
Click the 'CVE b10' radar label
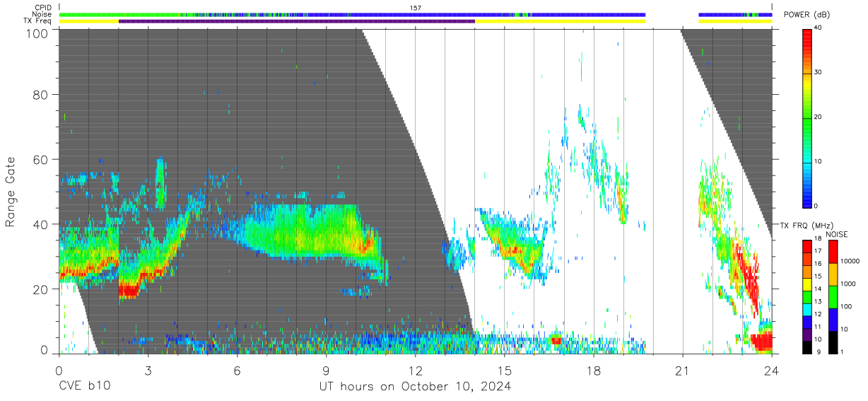[x=84, y=387]
